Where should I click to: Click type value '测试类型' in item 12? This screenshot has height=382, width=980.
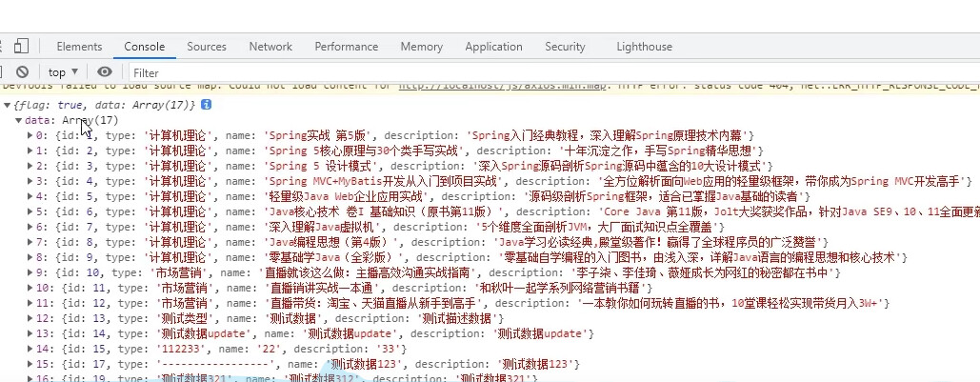pos(183,318)
